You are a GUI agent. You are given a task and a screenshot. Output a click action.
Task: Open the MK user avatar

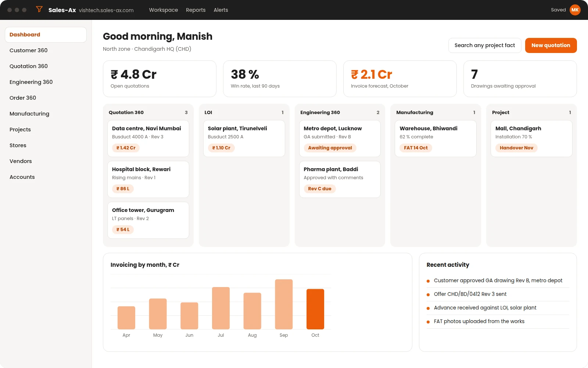pyautogui.click(x=575, y=10)
